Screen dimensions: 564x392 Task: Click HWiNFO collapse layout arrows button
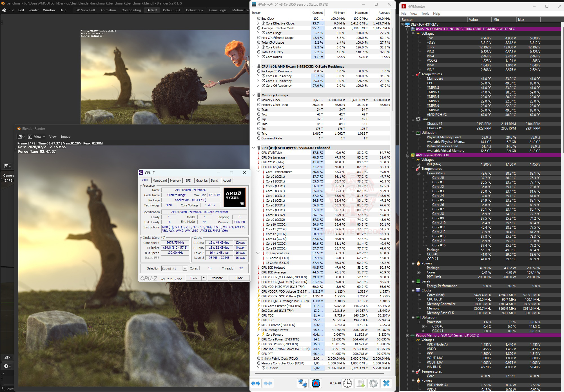(268, 383)
